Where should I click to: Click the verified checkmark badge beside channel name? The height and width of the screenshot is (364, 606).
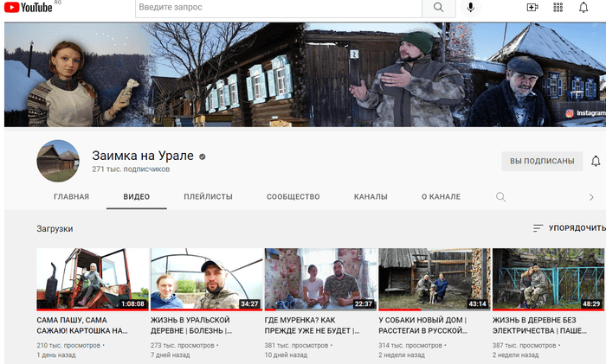click(x=202, y=156)
